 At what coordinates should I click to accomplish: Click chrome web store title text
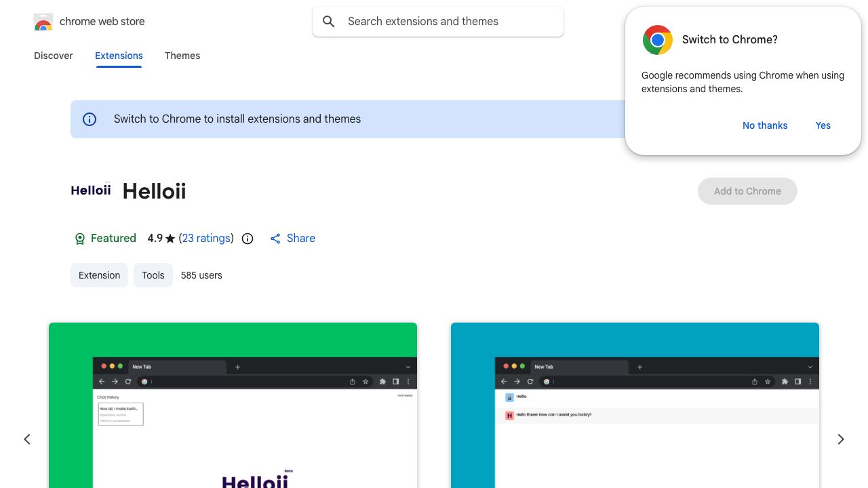[102, 22]
